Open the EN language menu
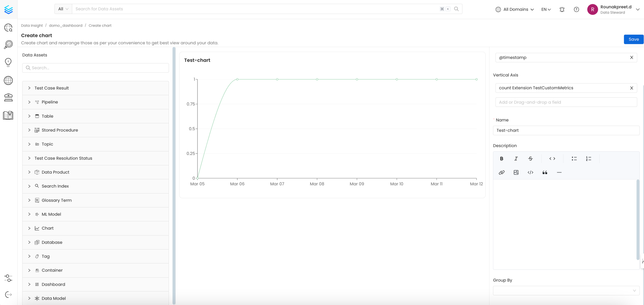This screenshot has width=644, height=305. (x=546, y=9)
